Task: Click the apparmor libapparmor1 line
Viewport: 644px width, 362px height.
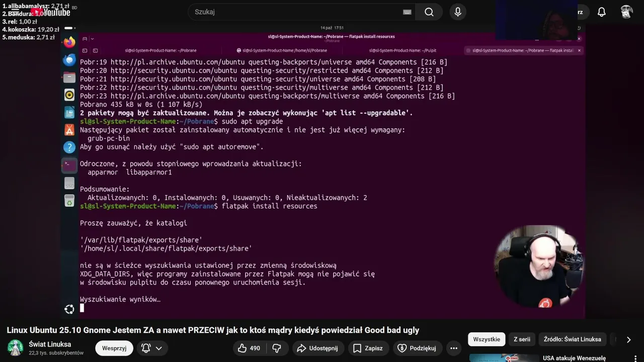Action: [x=130, y=172]
